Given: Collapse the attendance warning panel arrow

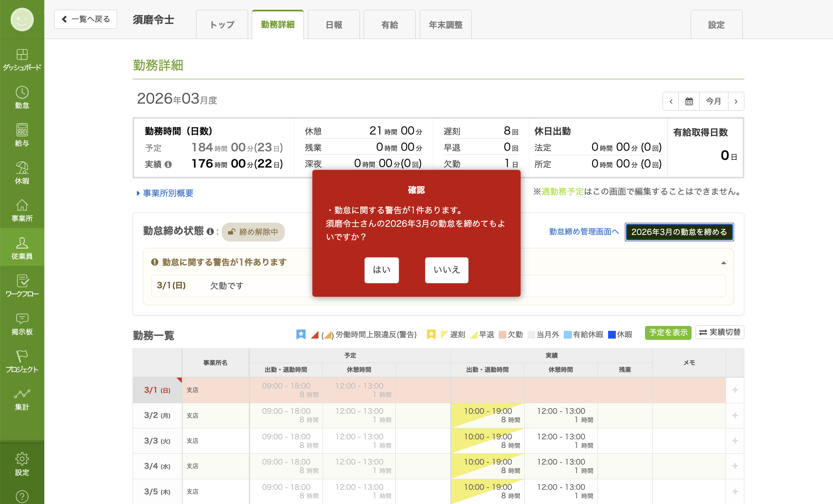Looking at the screenshot, I should tap(724, 263).
